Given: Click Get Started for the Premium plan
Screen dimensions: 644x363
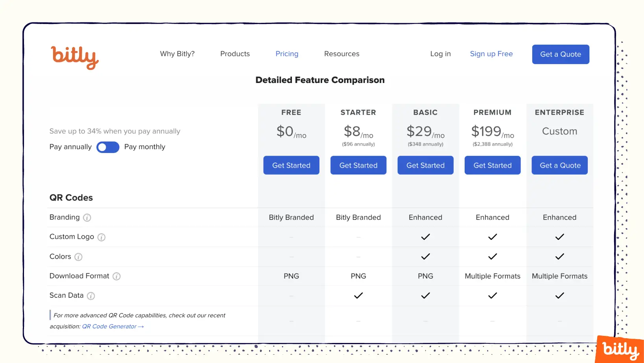Looking at the screenshot, I should pyautogui.click(x=492, y=165).
